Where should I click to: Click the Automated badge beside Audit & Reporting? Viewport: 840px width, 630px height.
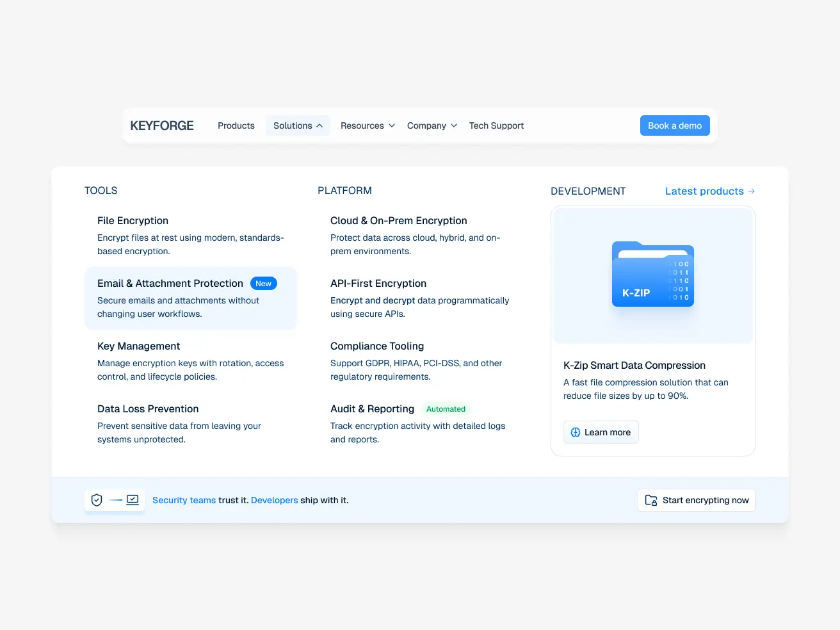point(446,409)
